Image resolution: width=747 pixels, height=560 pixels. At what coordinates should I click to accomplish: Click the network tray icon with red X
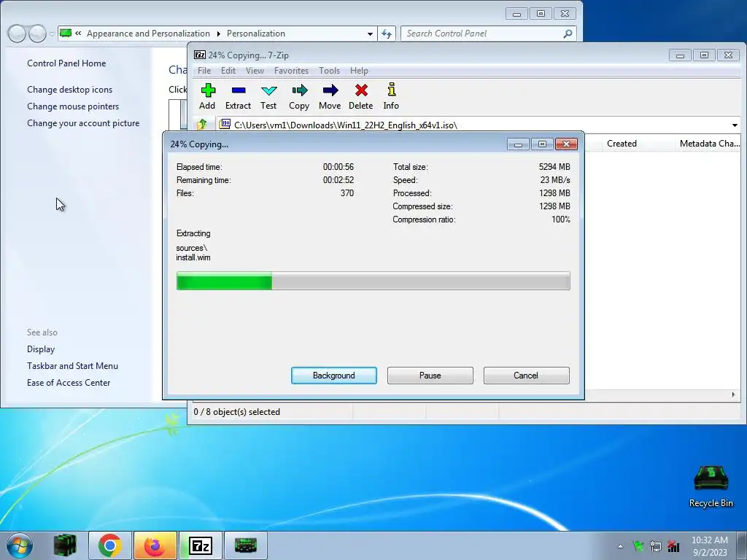tap(673, 545)
